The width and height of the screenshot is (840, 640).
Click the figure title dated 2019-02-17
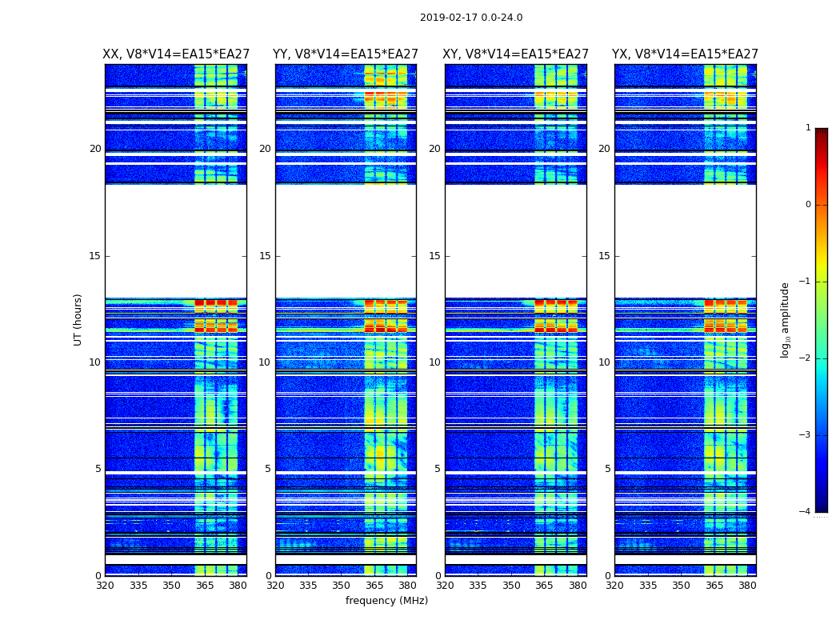click(x=471, y=18)
